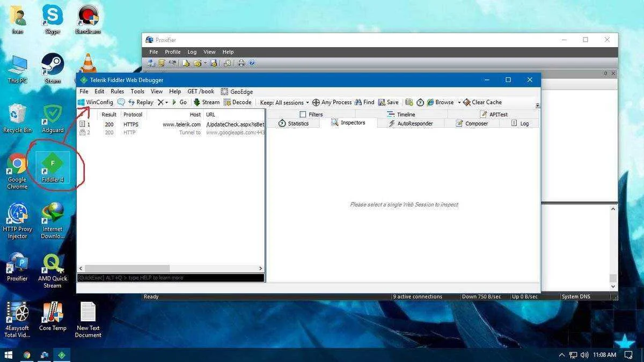Switch to the APITest tab
This screenshot has width=644, height=362.
(494, 114)
